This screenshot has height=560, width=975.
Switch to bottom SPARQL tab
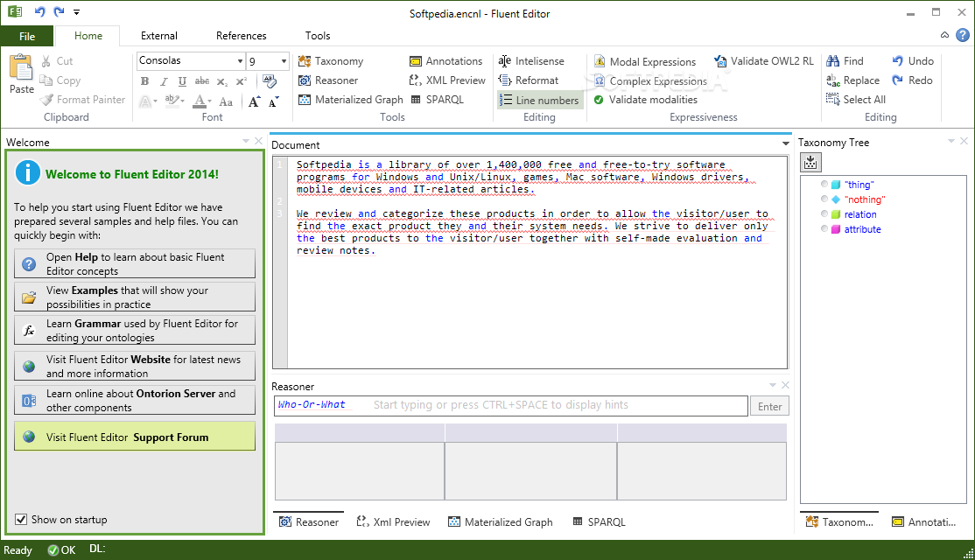599,522
